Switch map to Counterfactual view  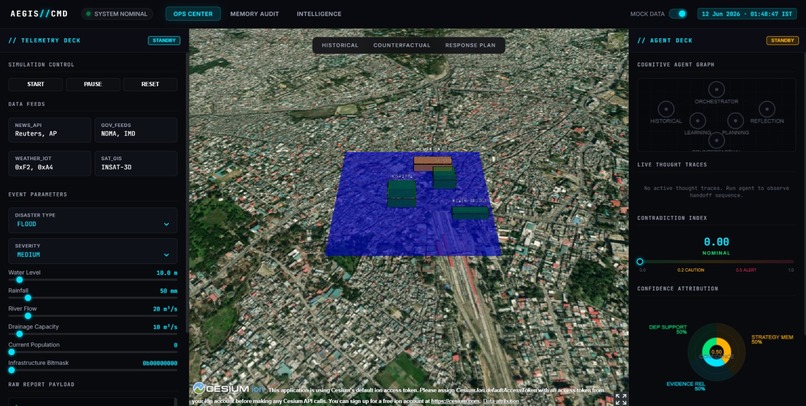coord(401,45)
